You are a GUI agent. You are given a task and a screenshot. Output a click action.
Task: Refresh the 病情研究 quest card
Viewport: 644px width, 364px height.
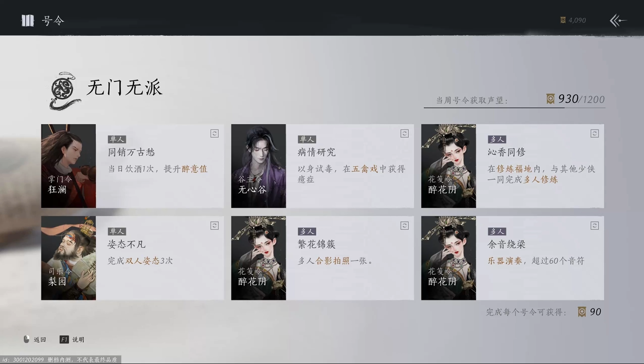pyautogui.click(x=405, y=134)
